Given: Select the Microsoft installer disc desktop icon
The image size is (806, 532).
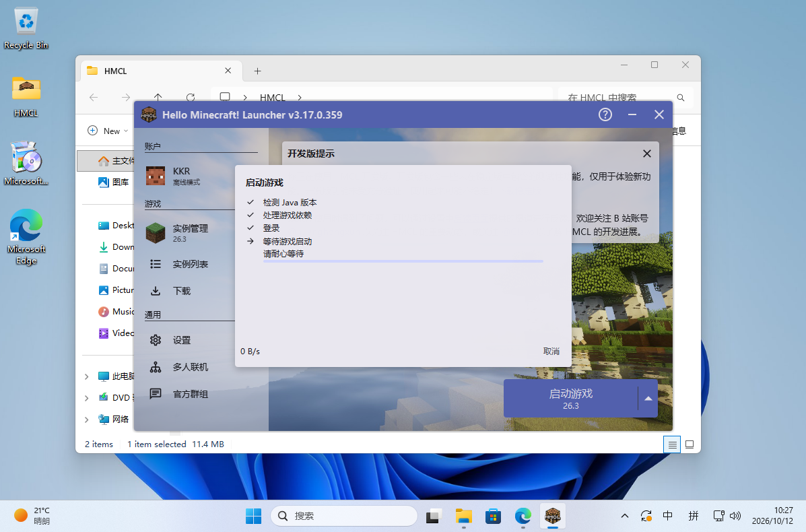Looking at the screenshot, I should pyautogui.click(x=26, y=163).
